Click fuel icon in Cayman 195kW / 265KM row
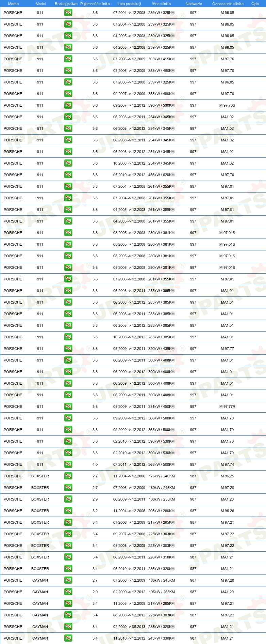This screenshot has height=644, width=266. tap(68, 592)
